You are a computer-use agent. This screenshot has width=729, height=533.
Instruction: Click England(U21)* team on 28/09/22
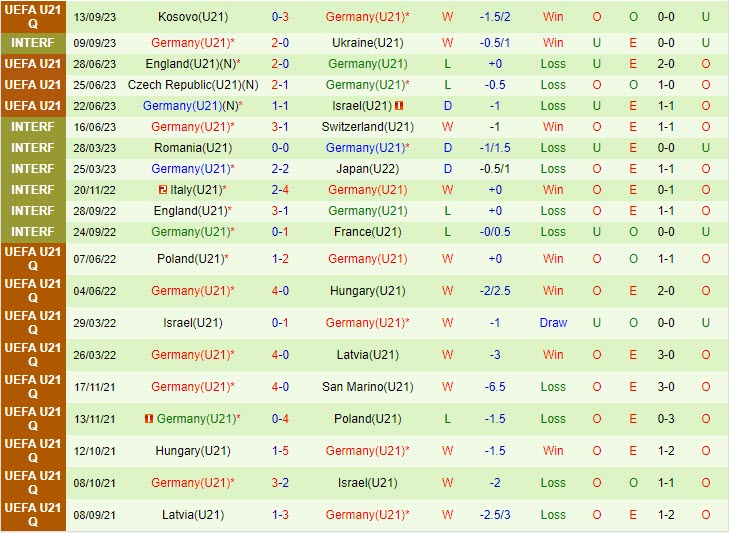point(193,211)
